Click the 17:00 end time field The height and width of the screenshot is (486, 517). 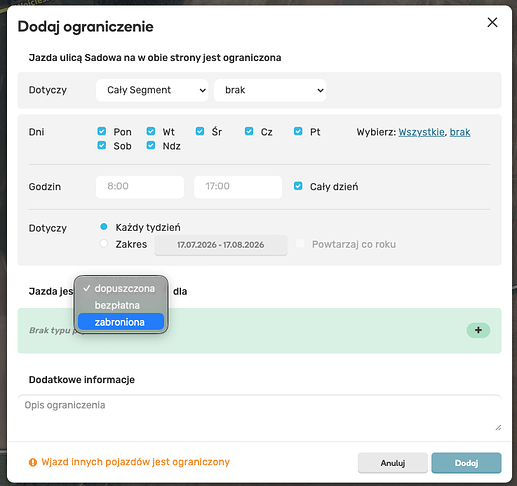238,187
